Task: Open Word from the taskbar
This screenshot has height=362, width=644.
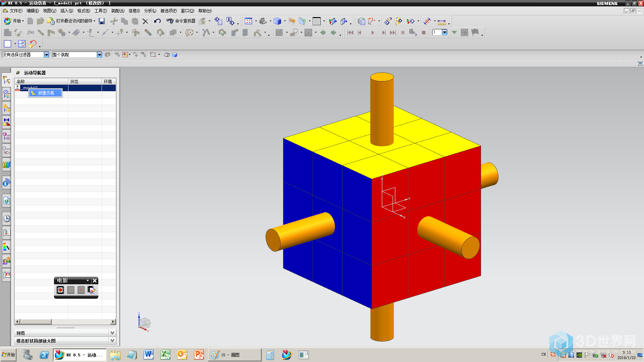Action: click(x=148, y=355)
